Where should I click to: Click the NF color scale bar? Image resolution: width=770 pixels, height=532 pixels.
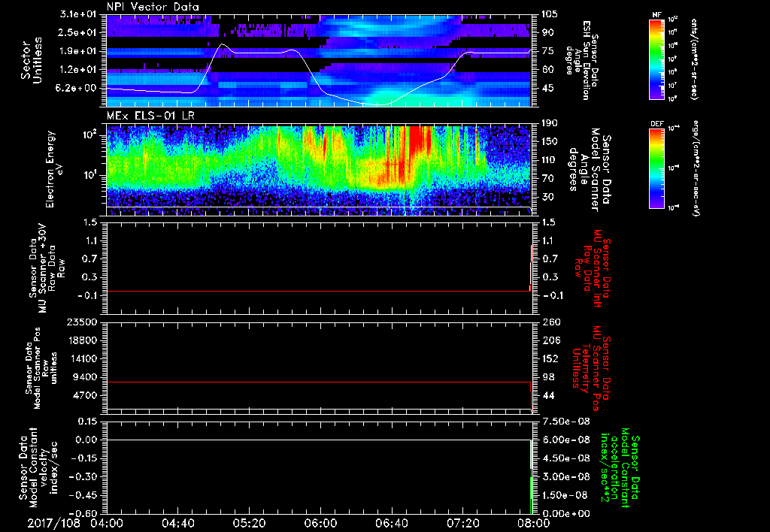(x=655, y=59)
